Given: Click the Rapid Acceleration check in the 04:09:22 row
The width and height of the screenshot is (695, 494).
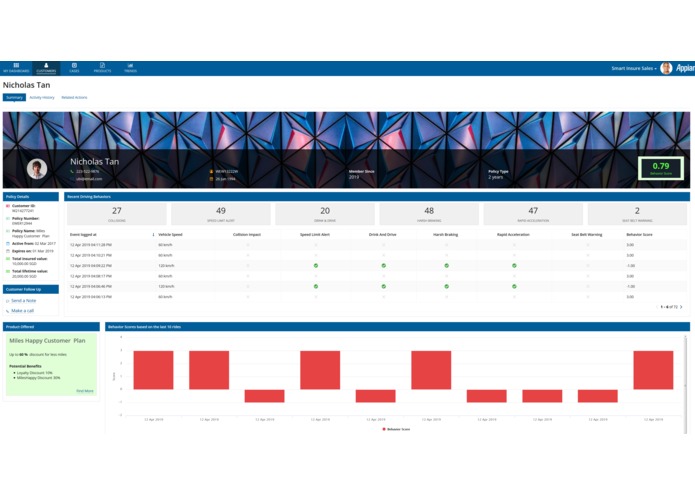Looking at the screenshot, I should pyautogui.click(x=515, y=266).
